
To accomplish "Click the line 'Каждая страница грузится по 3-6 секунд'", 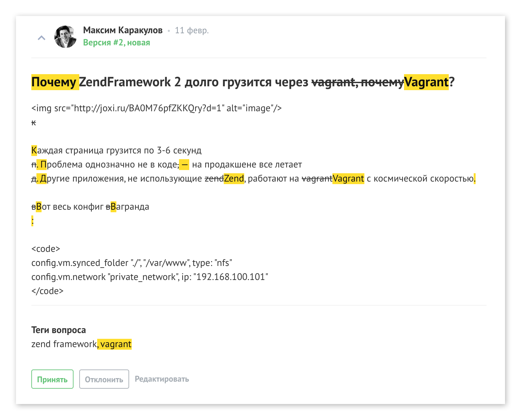I will tap(116, 150).
